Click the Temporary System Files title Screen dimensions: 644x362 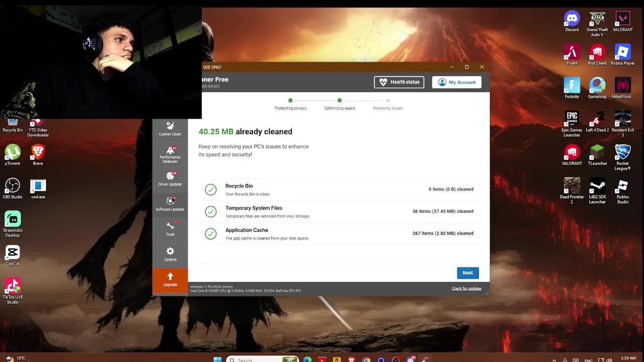(x=254, y=208)
